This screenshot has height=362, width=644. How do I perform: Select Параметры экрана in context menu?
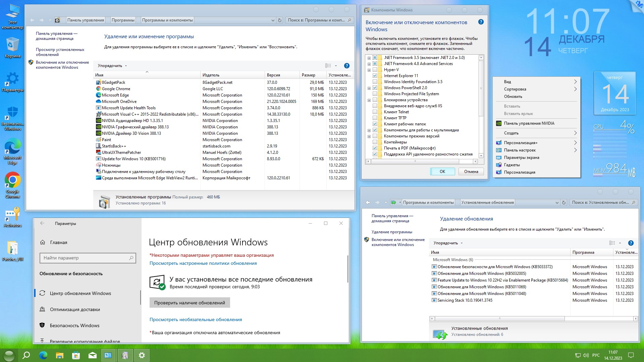(x=536, y=158)
